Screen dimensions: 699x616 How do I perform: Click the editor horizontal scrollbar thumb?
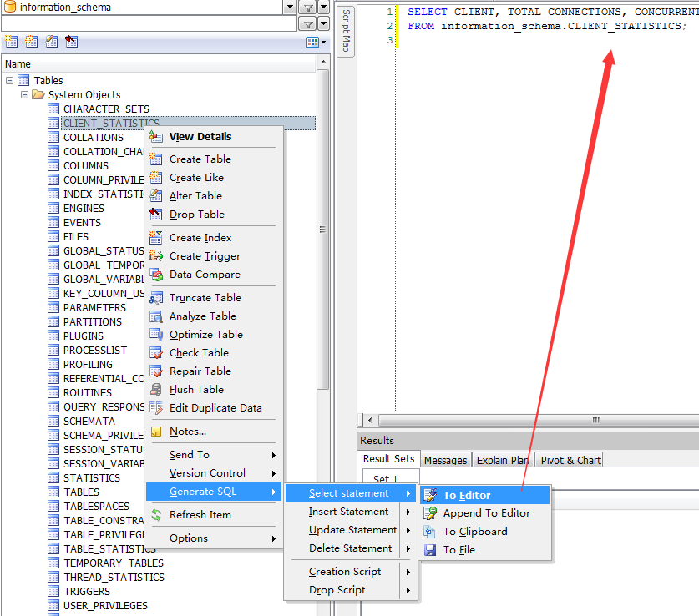coord(539,420)
